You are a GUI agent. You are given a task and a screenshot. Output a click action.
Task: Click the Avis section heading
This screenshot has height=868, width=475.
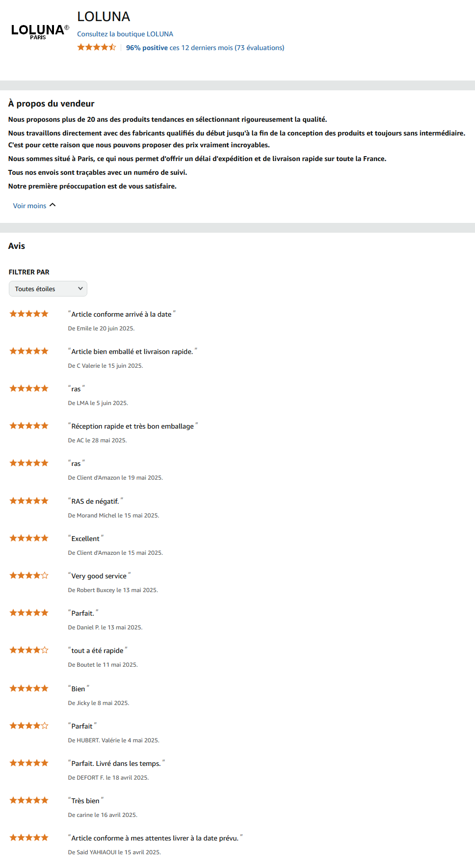(x=17, y=246)
